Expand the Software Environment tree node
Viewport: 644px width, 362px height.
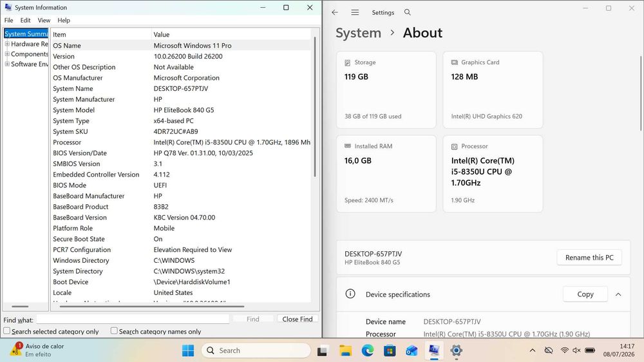tap(7, 64)
